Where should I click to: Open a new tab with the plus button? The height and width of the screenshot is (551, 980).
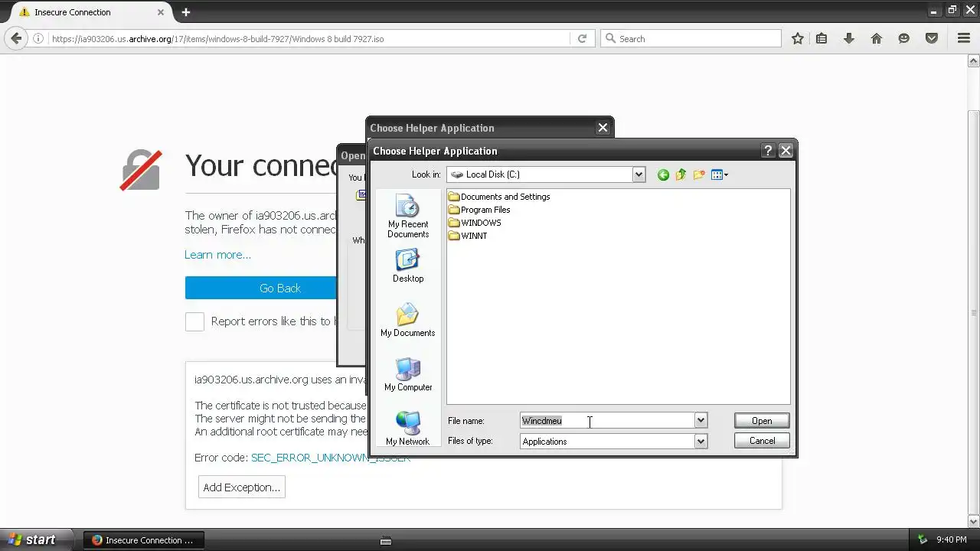point(185,11)
